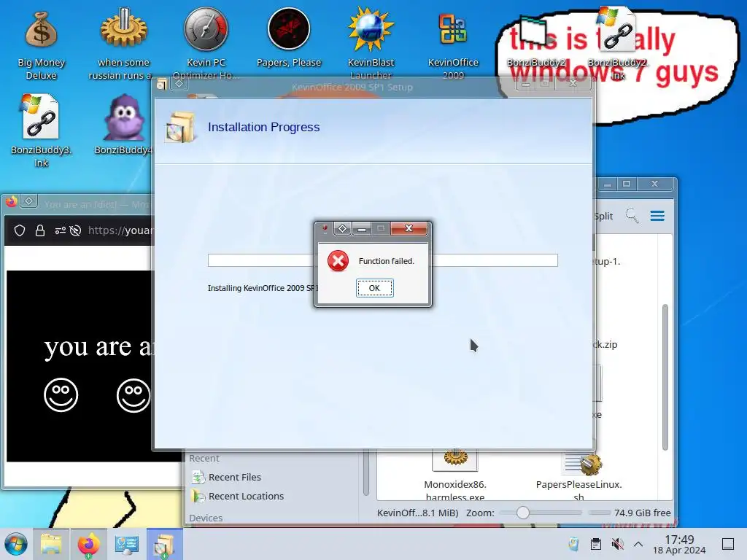
Task: Open Recent Files in the places panel
Action: tap(226, 477)
